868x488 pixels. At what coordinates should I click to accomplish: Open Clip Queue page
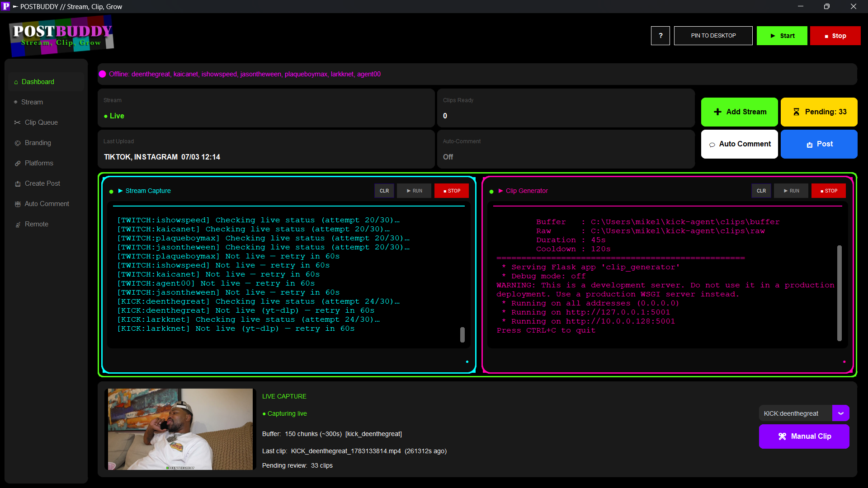tap(46, 122)
